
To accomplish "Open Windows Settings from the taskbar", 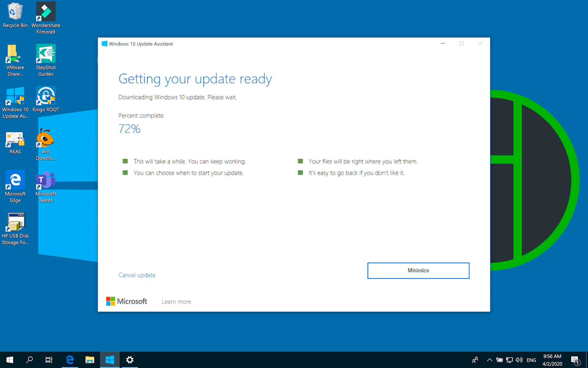I will [x=129, y=360].
